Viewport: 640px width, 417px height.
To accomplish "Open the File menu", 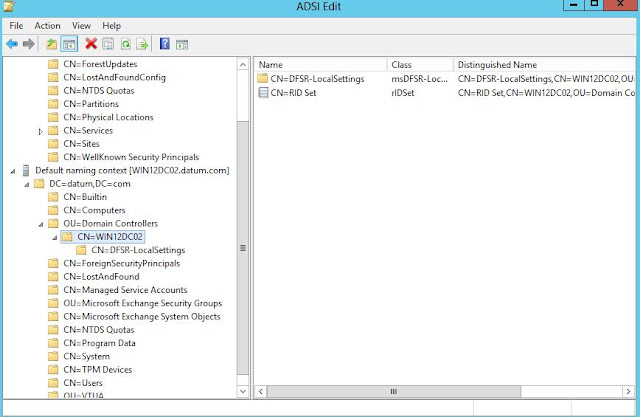I will (16, 26).
